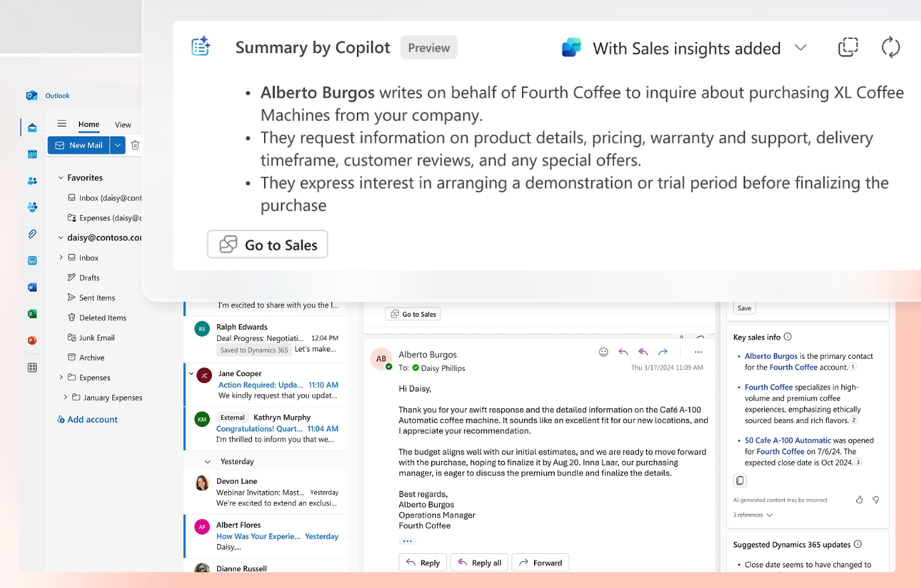Copy Key sales info content
Viewport: 921px width, 588px height.
[740, 480]
